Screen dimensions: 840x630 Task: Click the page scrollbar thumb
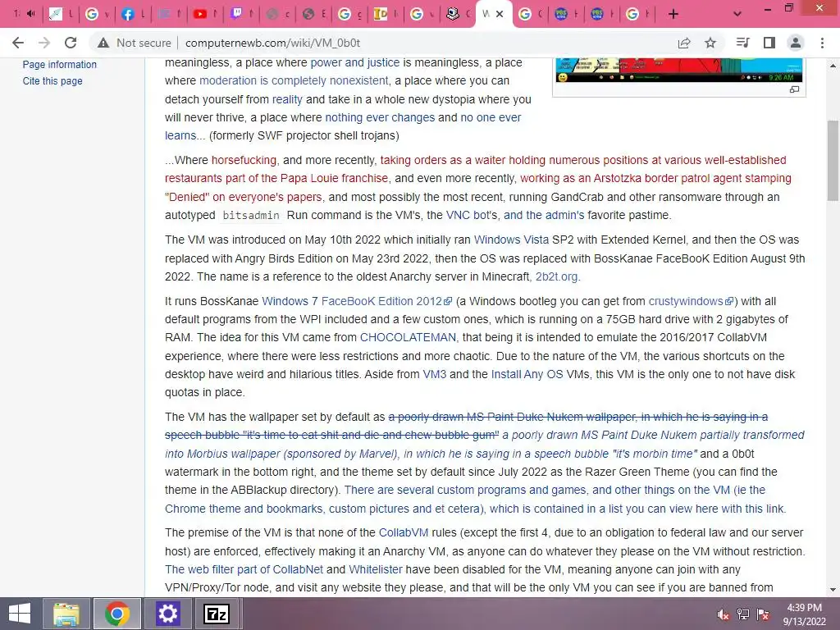[833, 161]
